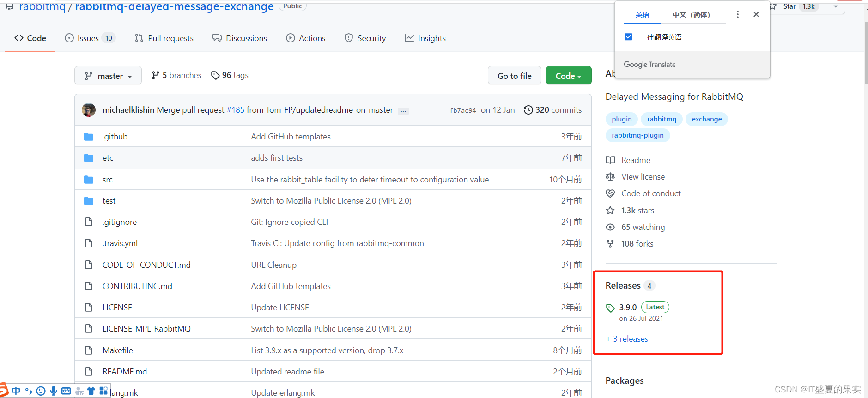View the 5 branches link
The width and height of the screenshot is (868, 398).
pos(176,75)
